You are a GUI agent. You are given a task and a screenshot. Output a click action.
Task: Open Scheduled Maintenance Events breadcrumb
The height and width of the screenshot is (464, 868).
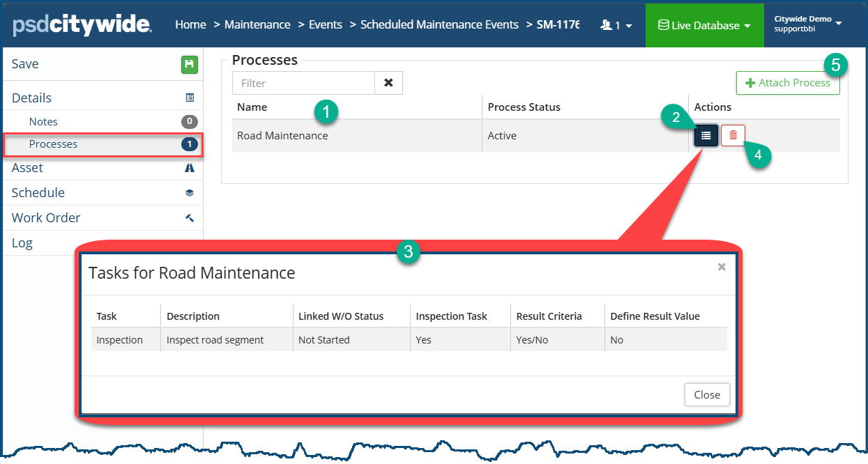pyautogui.click(x=439, y=24)
